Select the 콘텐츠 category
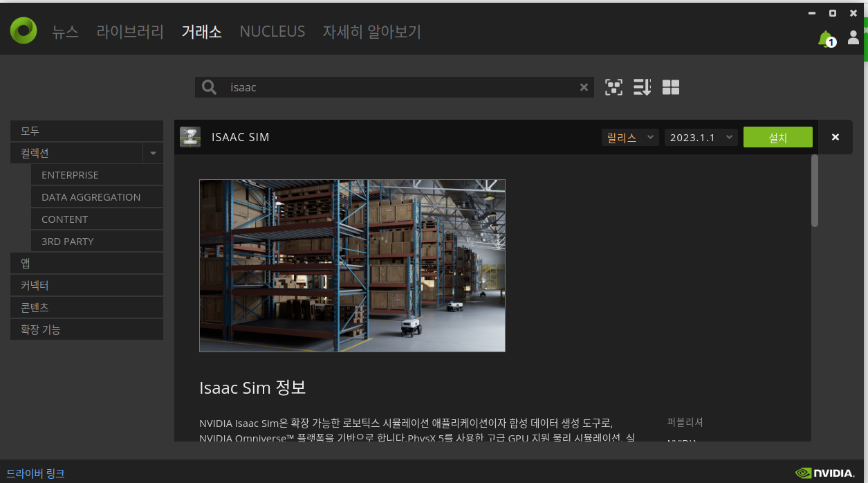Viewport: 868px width, 483px height. [87, 307]
